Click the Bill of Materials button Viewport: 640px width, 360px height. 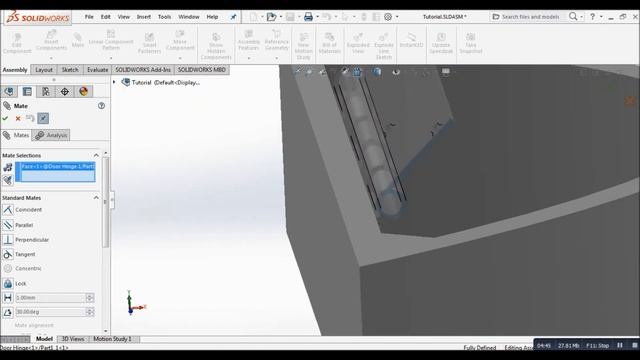(x=329, y=43)
